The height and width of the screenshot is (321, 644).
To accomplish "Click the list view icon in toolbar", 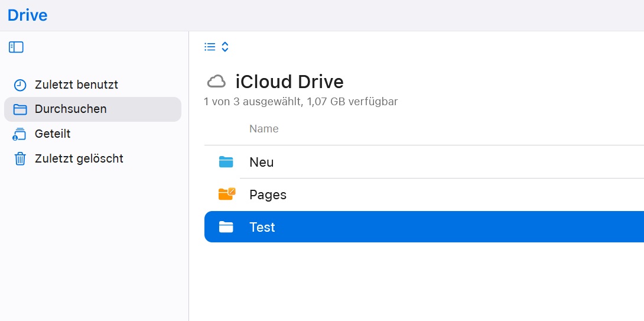I will point(210,47).
